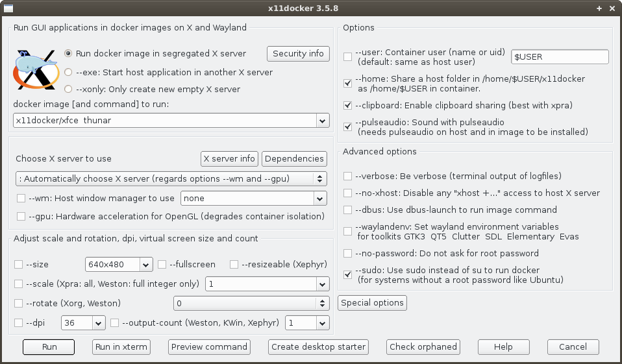Select --xonly empty X server option
Screen dimensions: 622x364
(68, 89)
